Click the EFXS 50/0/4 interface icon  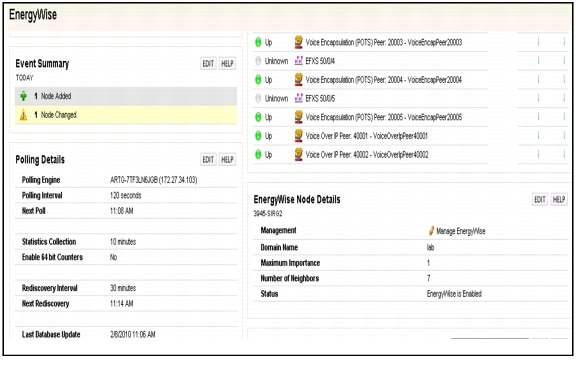[299, 61]
